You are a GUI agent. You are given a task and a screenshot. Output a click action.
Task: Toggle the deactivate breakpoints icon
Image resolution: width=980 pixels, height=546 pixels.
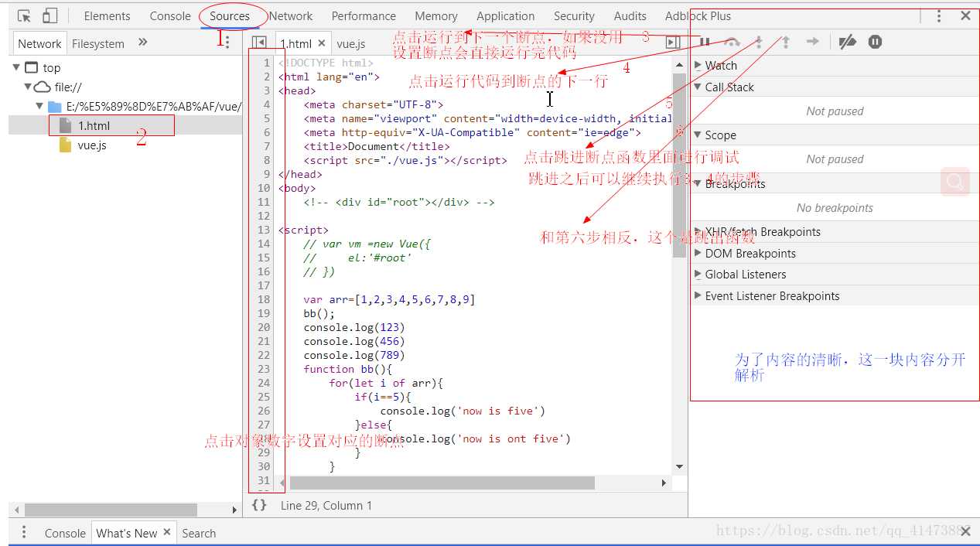(x=848, y=42)
